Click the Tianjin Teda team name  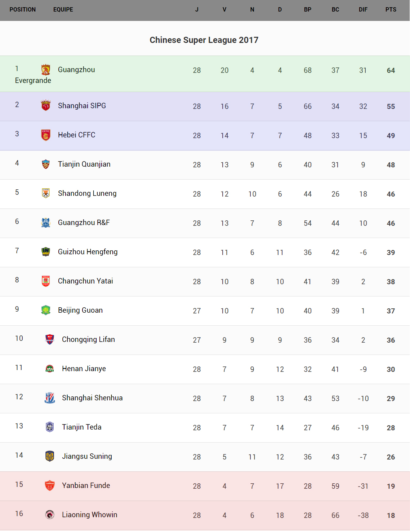tap(82, 427)
